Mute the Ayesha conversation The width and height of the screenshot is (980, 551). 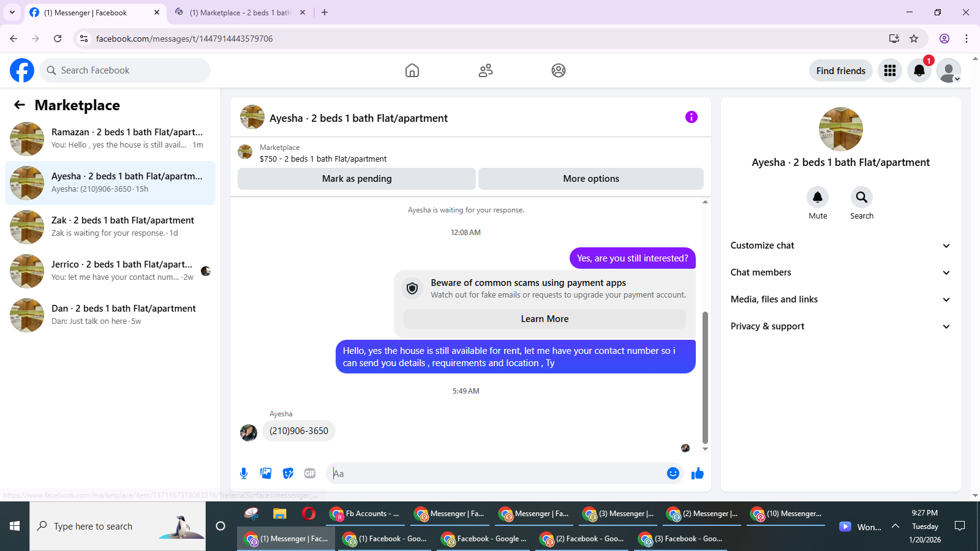point(818,197)
